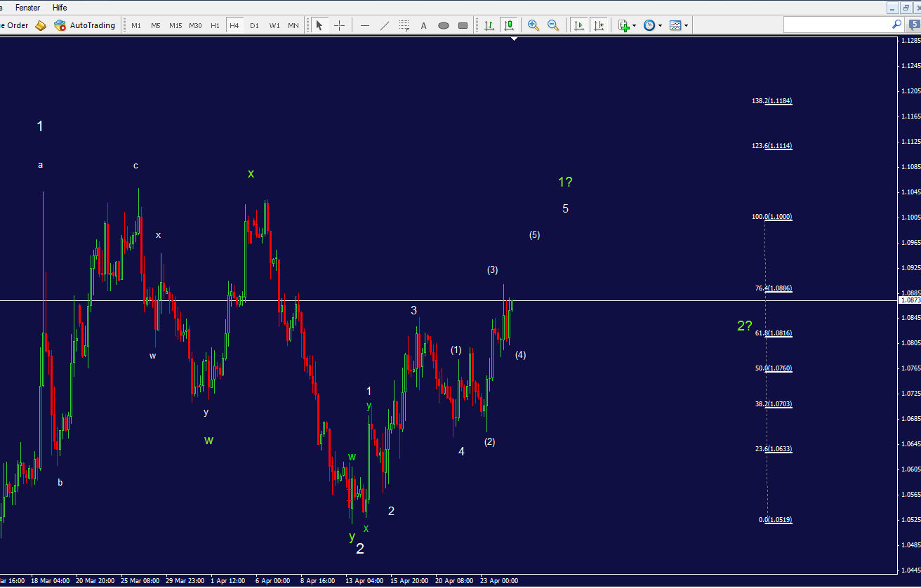Open the Hilfe menu

[60, 8]
